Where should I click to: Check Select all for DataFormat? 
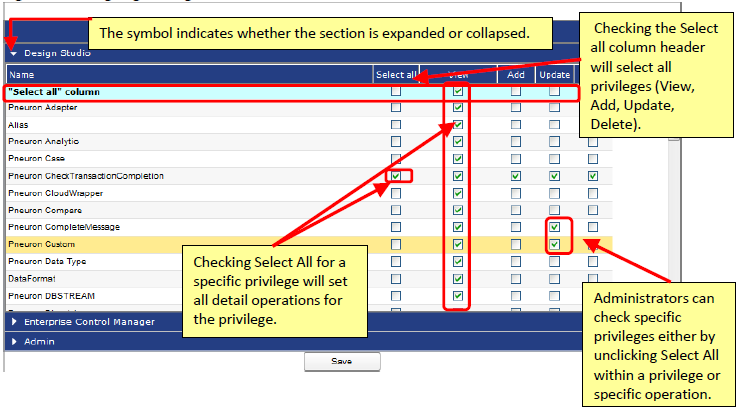(396, 279)
